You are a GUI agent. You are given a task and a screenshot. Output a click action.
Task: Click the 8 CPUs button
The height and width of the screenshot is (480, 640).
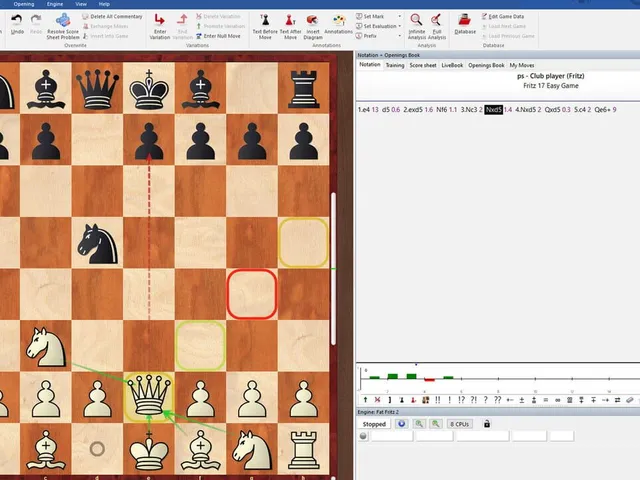tap(459, 424)
